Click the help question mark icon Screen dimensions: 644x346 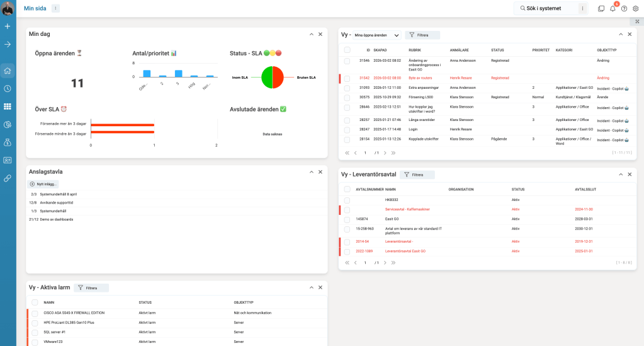tap(624, 8)
